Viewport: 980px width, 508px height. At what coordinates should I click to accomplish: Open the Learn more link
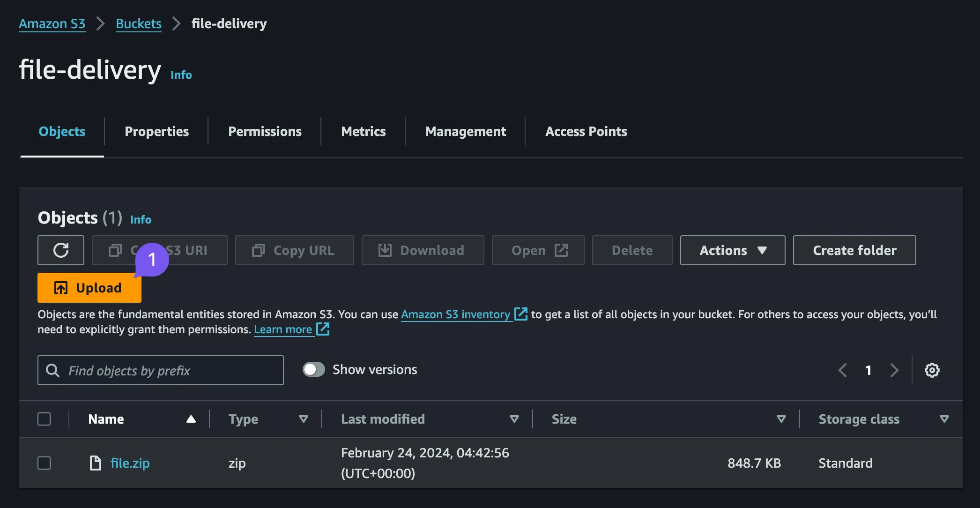283,329
